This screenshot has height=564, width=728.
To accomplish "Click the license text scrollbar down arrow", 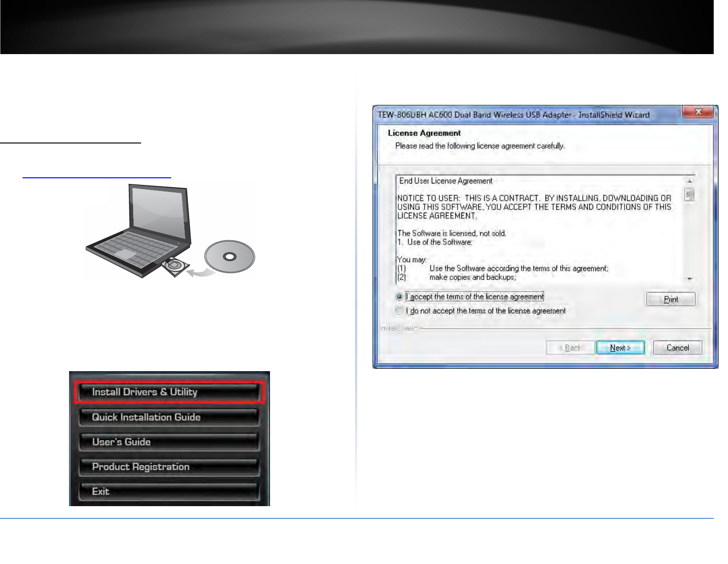I will 689,279.
